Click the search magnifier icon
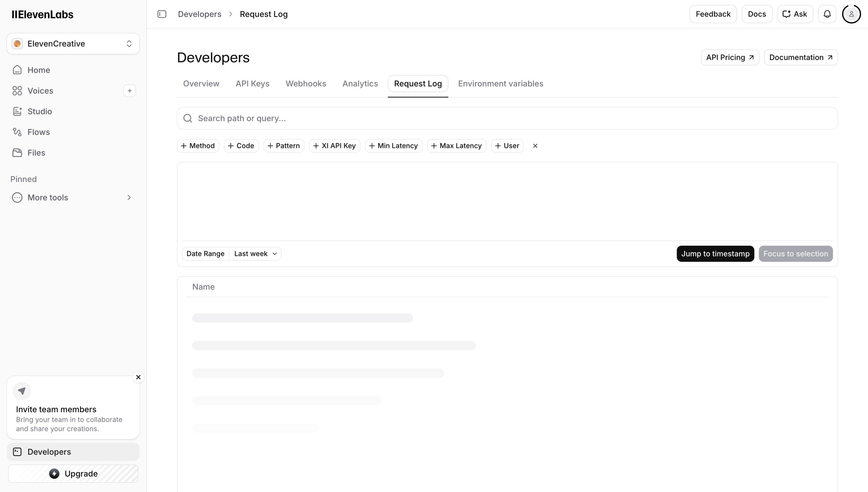868x492 pixels. coord(188,118)
